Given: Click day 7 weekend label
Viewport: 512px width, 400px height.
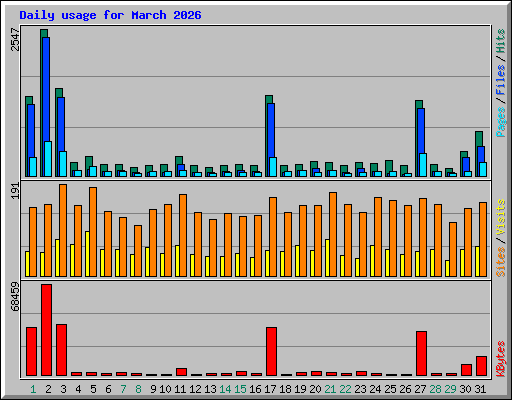Looking at the screenshot, I should click(x=123, y=389).
